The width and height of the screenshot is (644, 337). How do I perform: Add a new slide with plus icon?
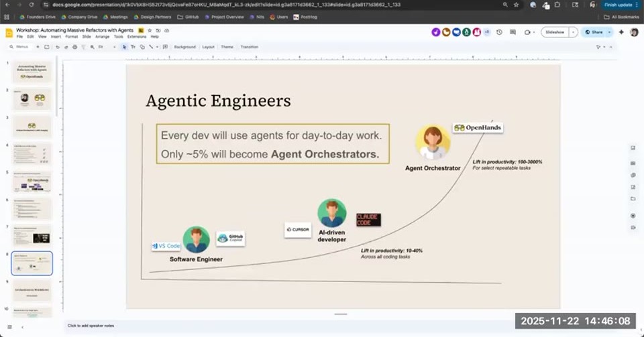(38, 47)
